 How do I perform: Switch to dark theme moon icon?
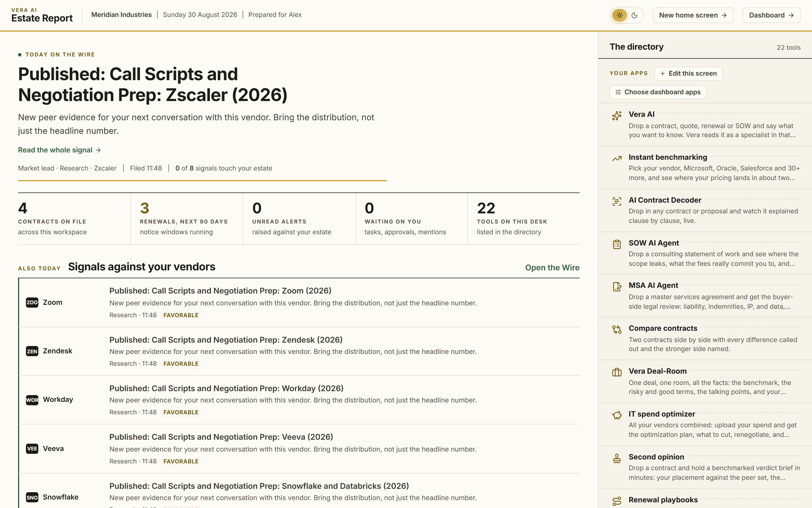(634, 15)
